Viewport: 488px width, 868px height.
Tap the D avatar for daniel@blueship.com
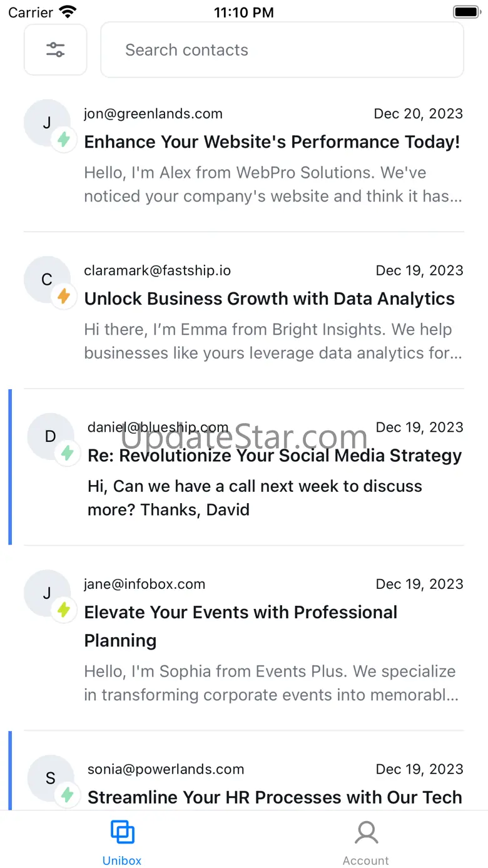click(51, 437)
